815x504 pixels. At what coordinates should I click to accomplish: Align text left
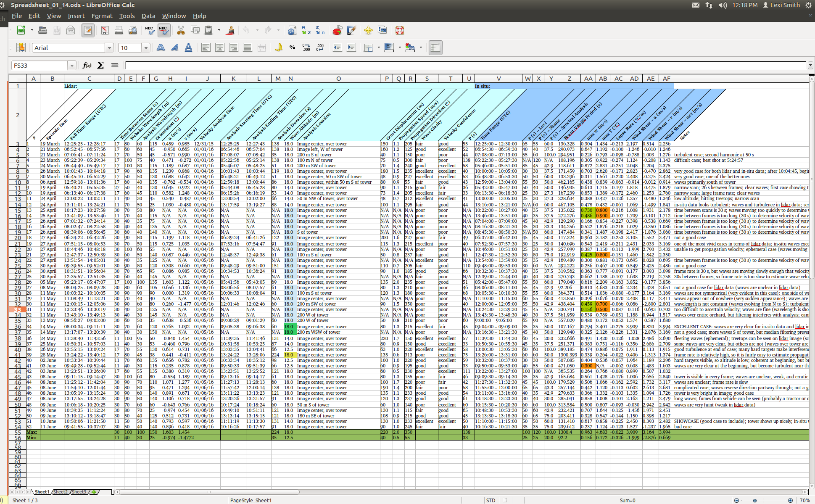coord(206,47)
